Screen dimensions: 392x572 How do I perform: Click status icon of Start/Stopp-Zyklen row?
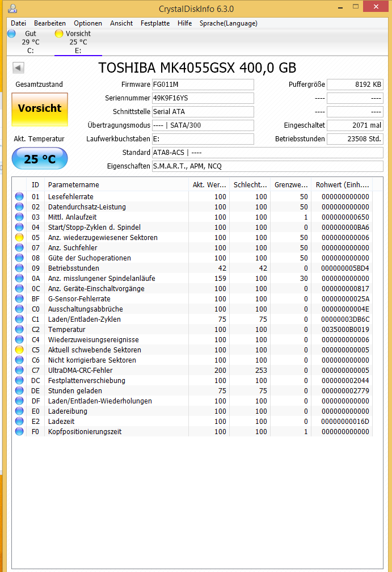point(19,227)
